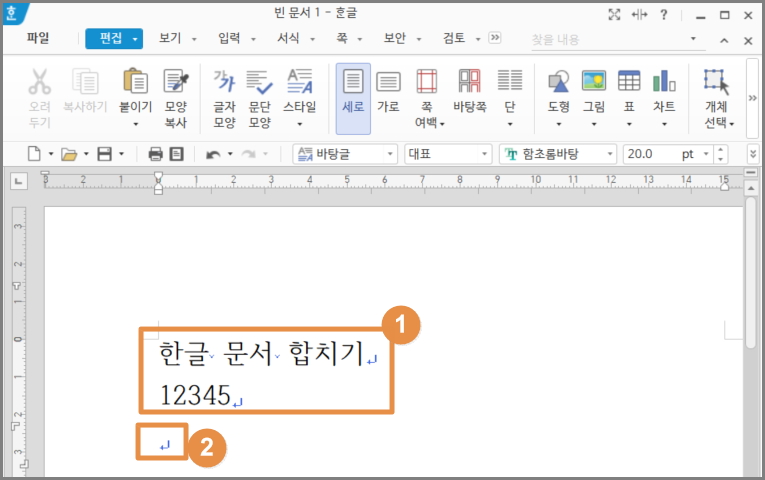Show more menus with the >> button
This screenshot has width=765, height=480.
coord(495,38)
